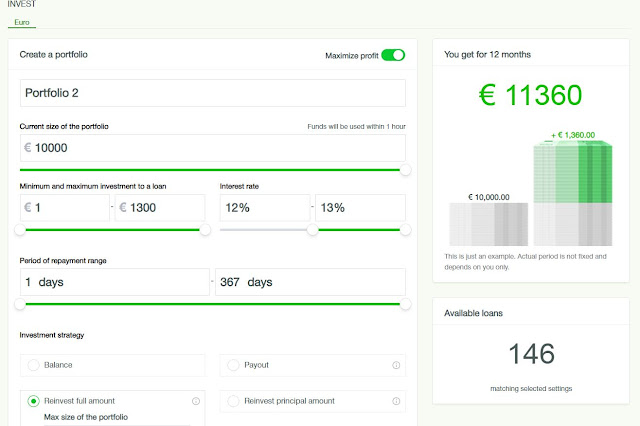640x426 pixels.
Task: Click the maximum investment field showing 1300
Action: (x=160, y=208)
